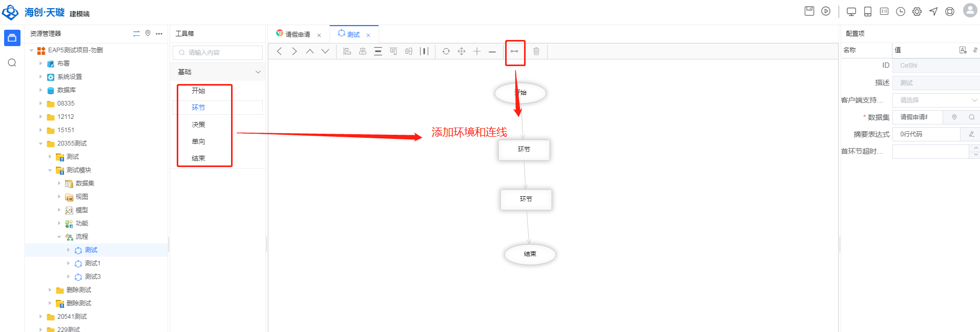
Task: Click the move/pan cross-arrows icon
Action: (462, 51)
